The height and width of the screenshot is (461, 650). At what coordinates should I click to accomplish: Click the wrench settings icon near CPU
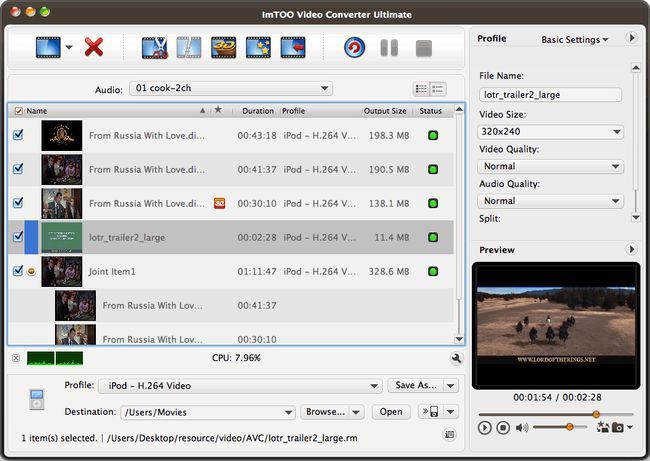pyautogui.click(x=457, y=358)
